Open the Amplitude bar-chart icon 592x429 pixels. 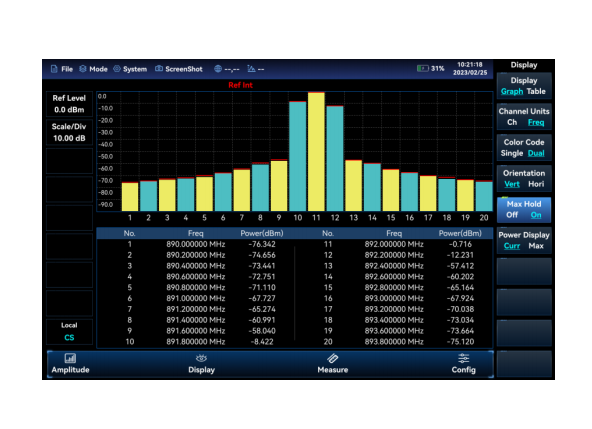pyautogui.click(x=70, y=358)
